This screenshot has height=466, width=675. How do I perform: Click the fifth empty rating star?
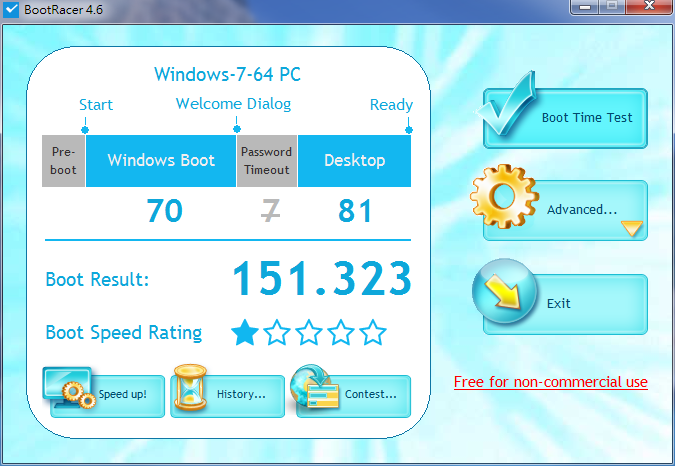coord(373,332)
